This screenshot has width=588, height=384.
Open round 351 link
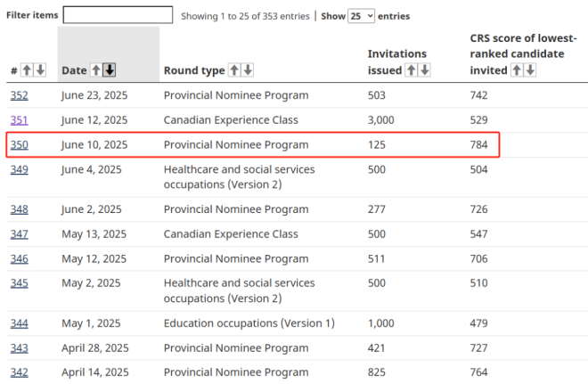coord(19,120)
